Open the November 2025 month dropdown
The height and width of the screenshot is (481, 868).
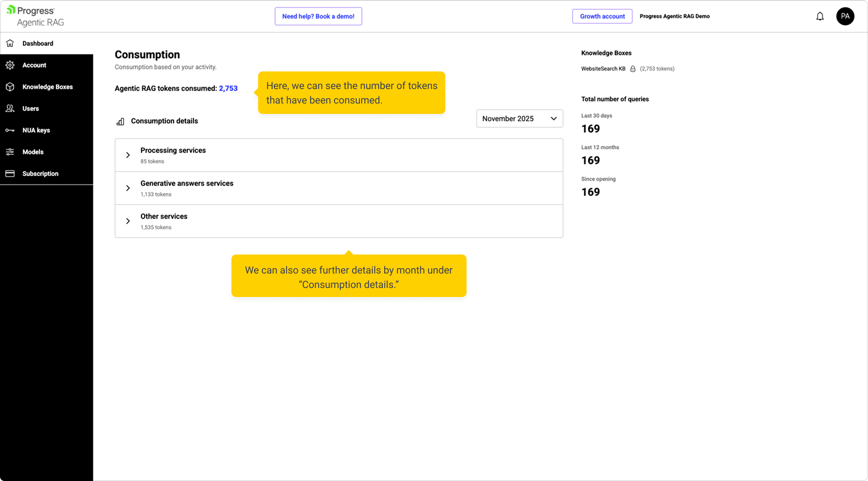click(x=519, y=118)
